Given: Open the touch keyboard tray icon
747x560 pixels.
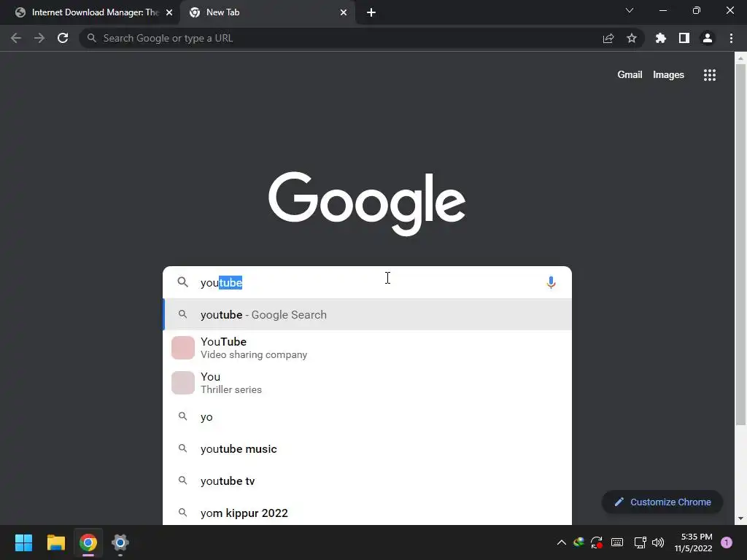Looking at the screenshot, I should click(x=617, y=542).
